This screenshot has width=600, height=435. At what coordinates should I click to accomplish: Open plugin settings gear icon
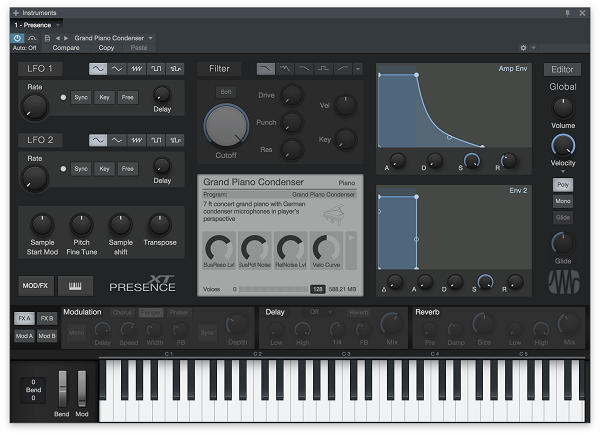coord(523,48)
